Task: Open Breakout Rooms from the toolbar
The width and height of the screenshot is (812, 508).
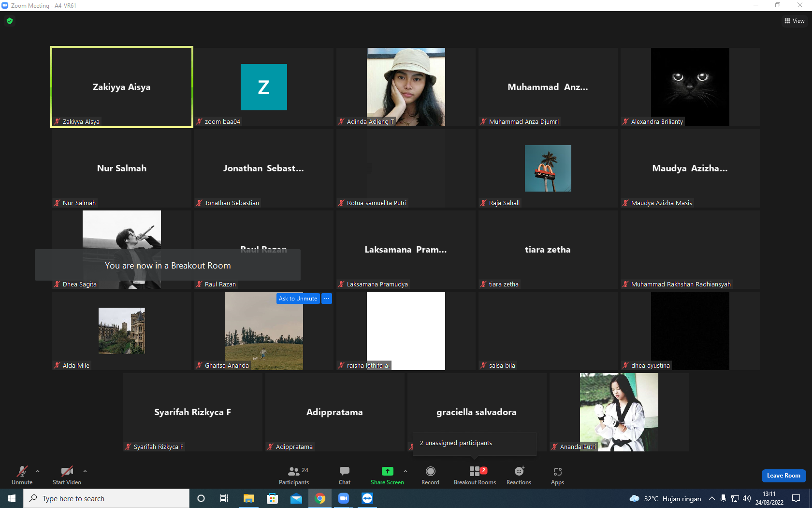Action: click(475, 475)
